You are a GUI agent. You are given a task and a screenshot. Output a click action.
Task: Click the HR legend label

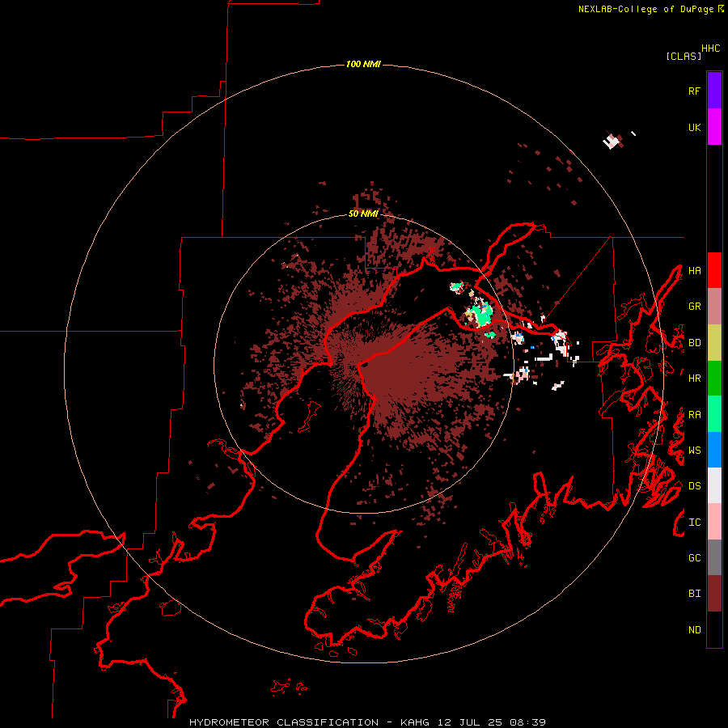click(x=694, y=379)
